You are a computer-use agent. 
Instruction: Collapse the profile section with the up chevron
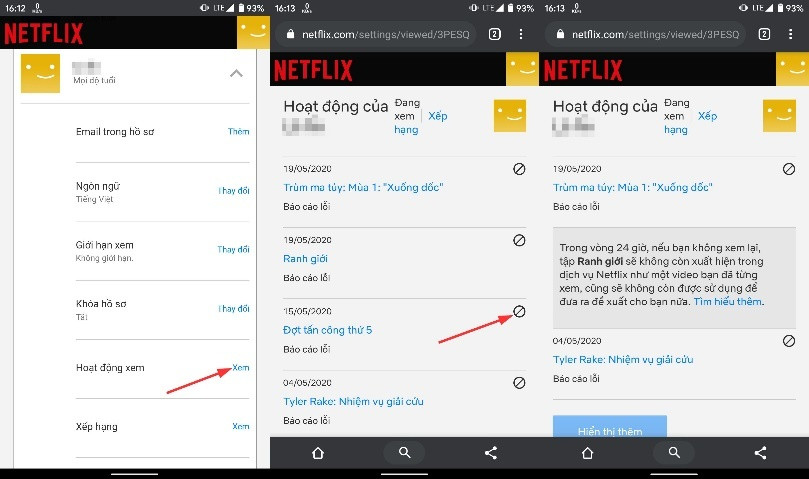pyautogui.click(x=236, y=73)
